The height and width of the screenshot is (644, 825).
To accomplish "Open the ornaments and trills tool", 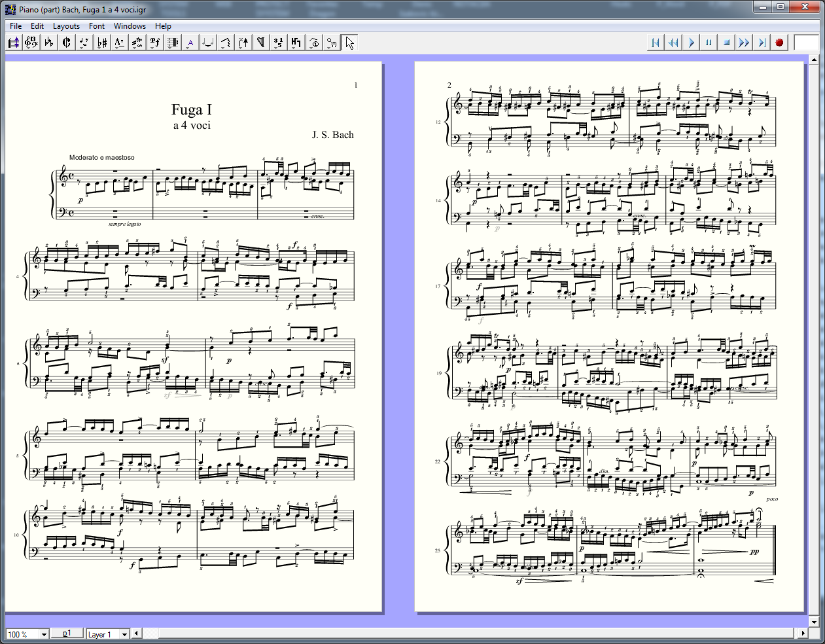I will click(137, 43).
